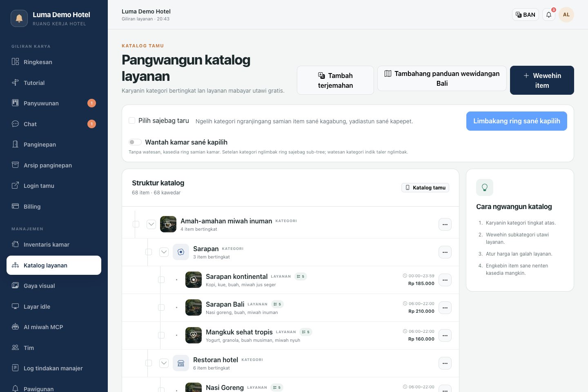The width and height of the screenshot is (588, 392).
Task: Check the Sarapan Bali checkbox
Action: coord(161,307)
